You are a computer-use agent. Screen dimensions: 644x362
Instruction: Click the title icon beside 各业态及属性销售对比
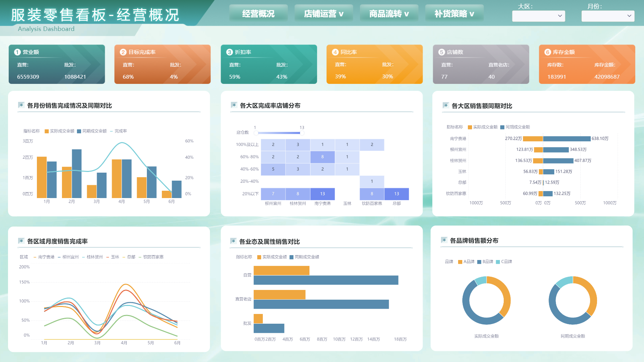[x=233, y=241]
